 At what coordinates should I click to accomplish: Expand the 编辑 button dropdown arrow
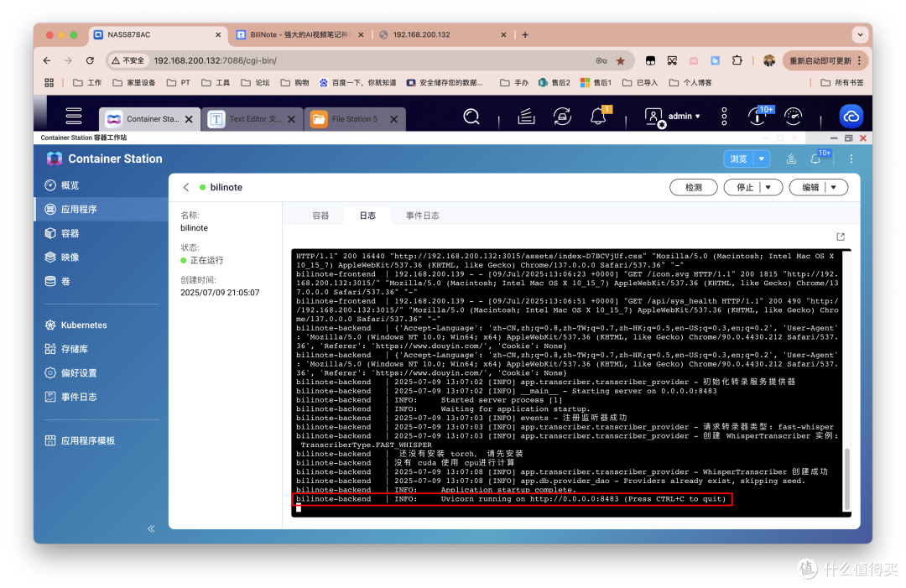(x=833, y=187)
